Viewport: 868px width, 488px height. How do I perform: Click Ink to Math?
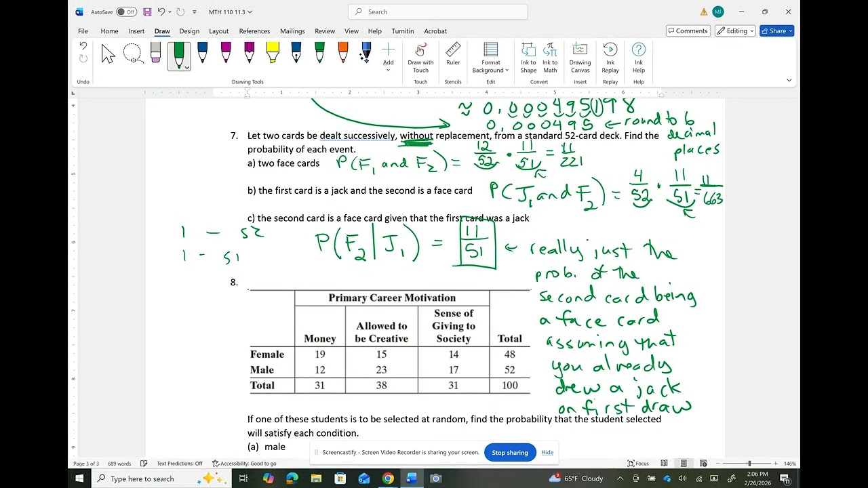[x=550, y=58]
